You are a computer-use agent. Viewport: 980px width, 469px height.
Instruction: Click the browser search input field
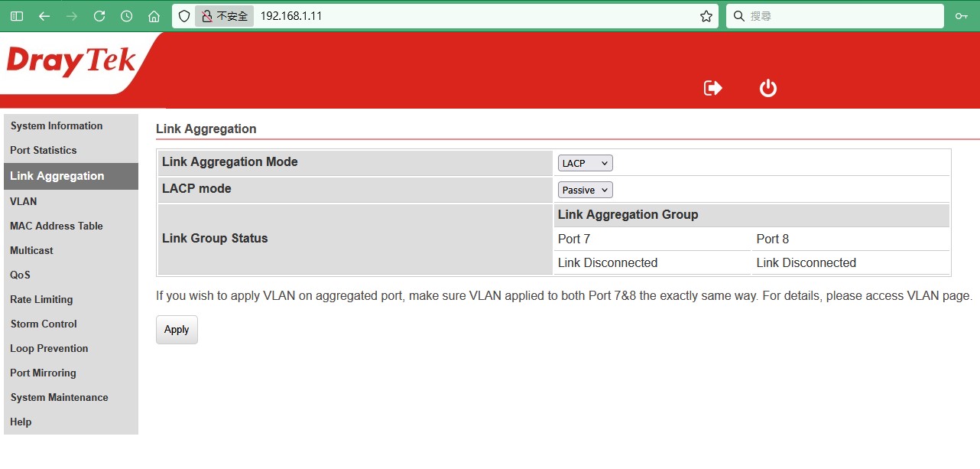click(x=841, y=16)
